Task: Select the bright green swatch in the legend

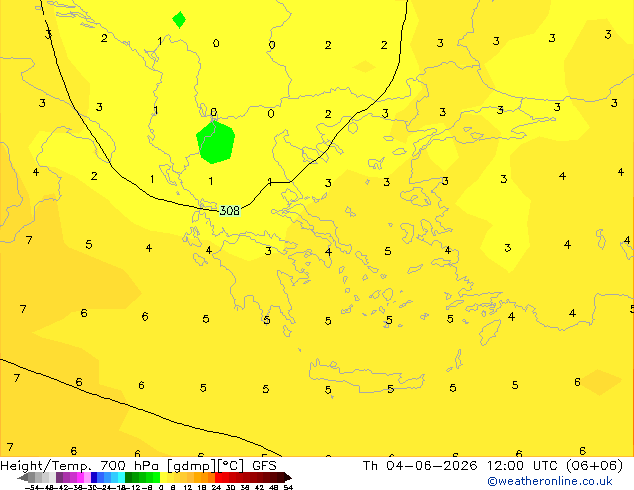Action: (x=156, y=477)
